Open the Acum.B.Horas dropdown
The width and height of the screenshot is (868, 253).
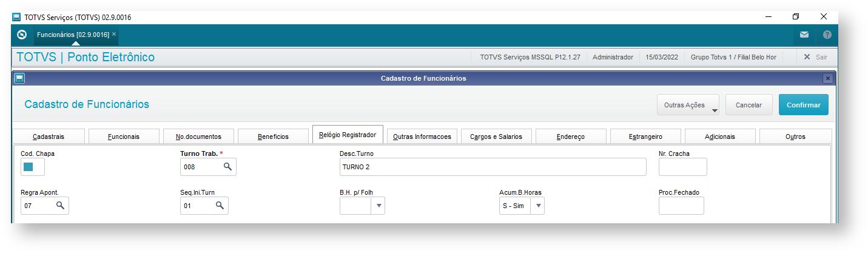coord(538,206)
